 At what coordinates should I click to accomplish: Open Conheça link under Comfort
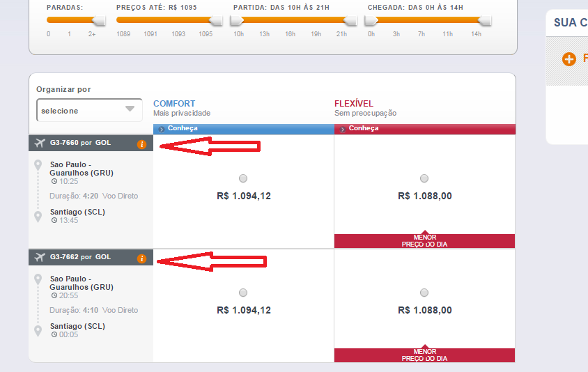[x=183, y=128]
